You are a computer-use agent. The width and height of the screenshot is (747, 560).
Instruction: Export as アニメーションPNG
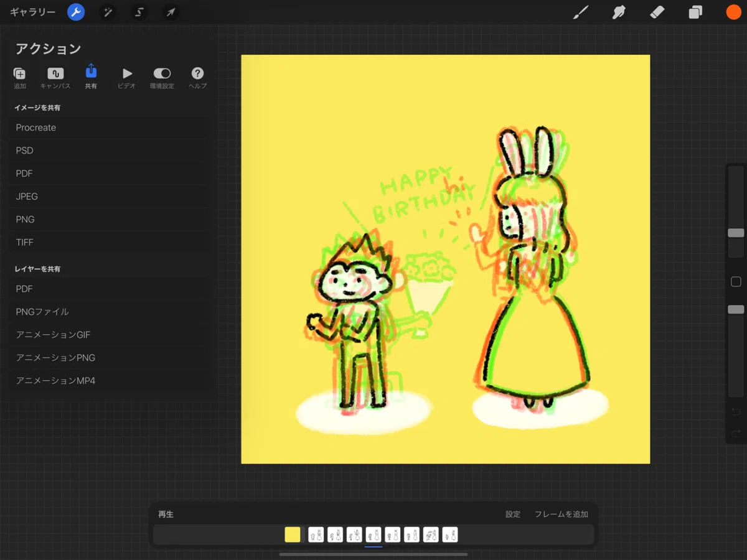point(109,358)
